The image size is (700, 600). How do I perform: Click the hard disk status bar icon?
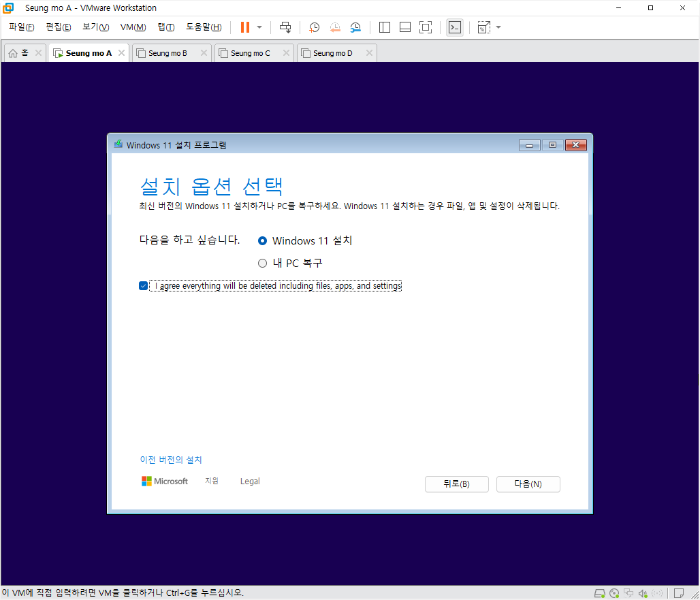599,593
